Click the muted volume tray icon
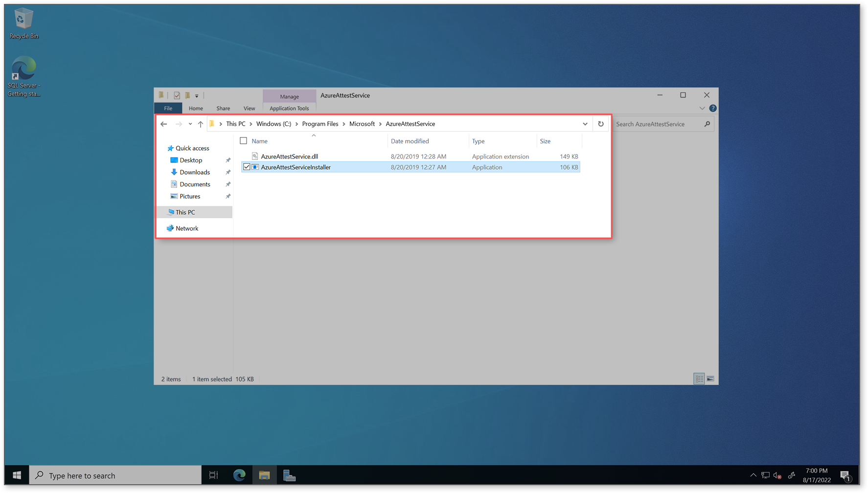This screenshot has height=493, width=868. (x=777, y=475)
